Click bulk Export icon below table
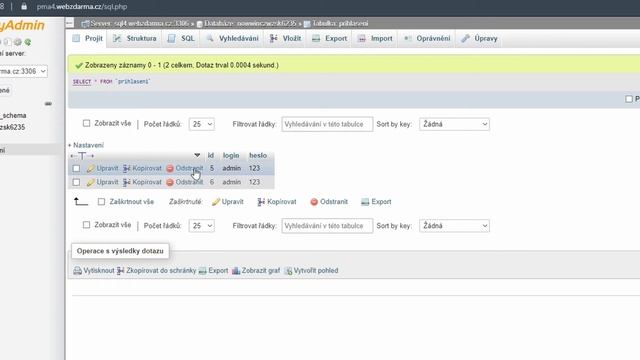The image size is (640, 360). 365,202
